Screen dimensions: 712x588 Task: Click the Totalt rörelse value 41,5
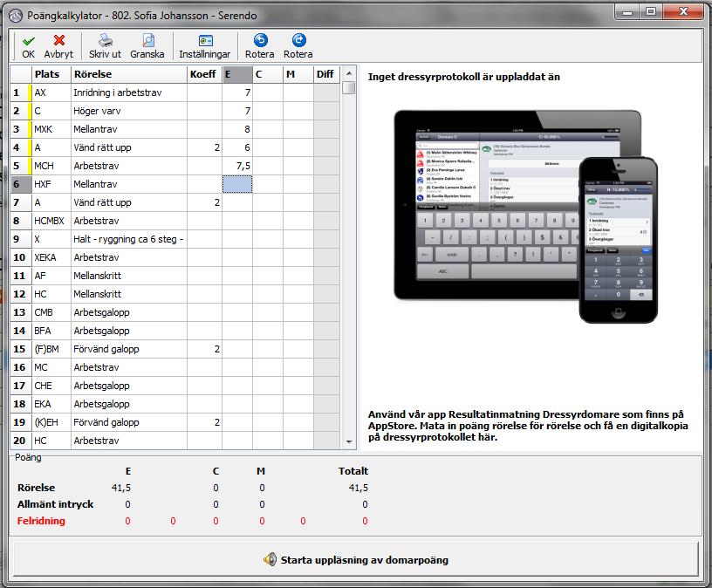359,488
